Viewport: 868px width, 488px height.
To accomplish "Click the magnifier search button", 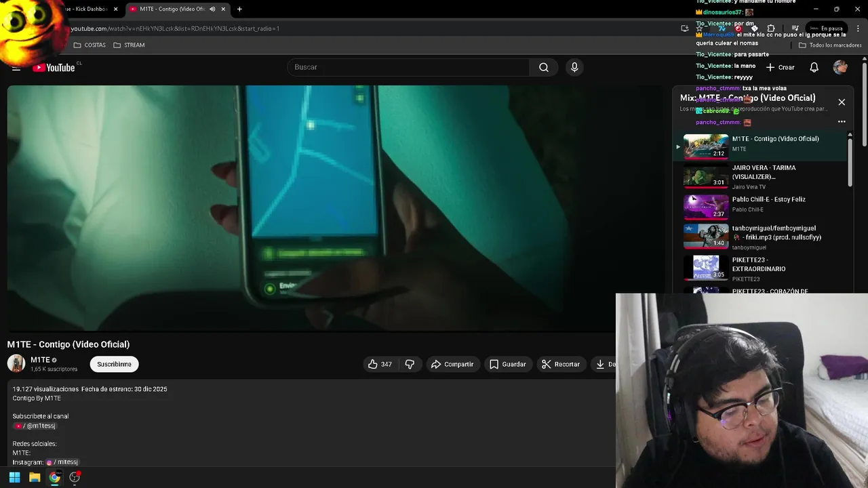I will click(544, 67).
